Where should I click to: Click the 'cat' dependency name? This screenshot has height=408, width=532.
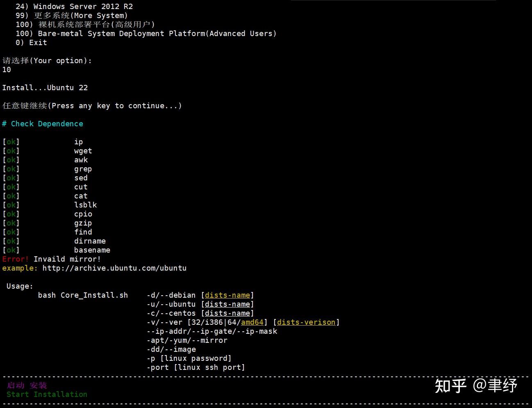pos(81,196)
